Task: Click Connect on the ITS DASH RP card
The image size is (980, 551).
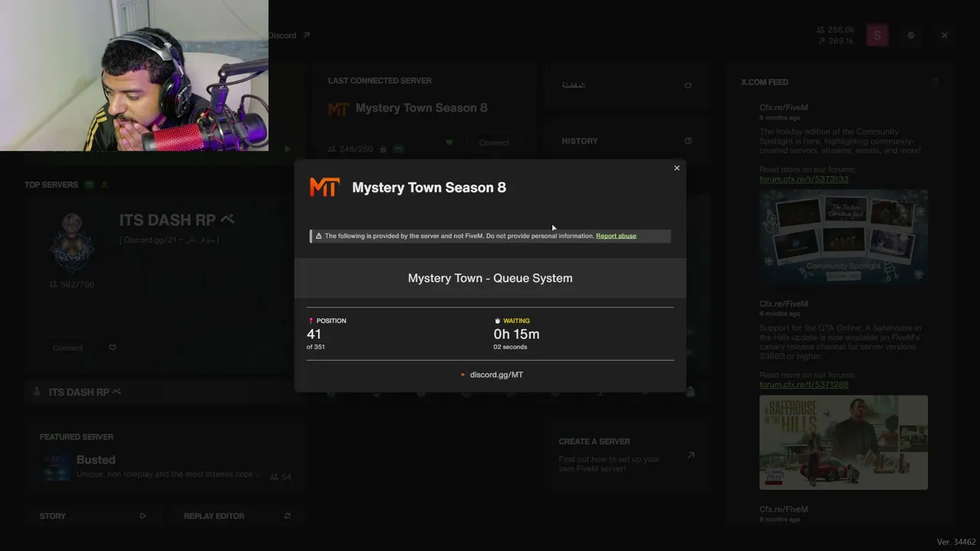Action: (68, 348)
